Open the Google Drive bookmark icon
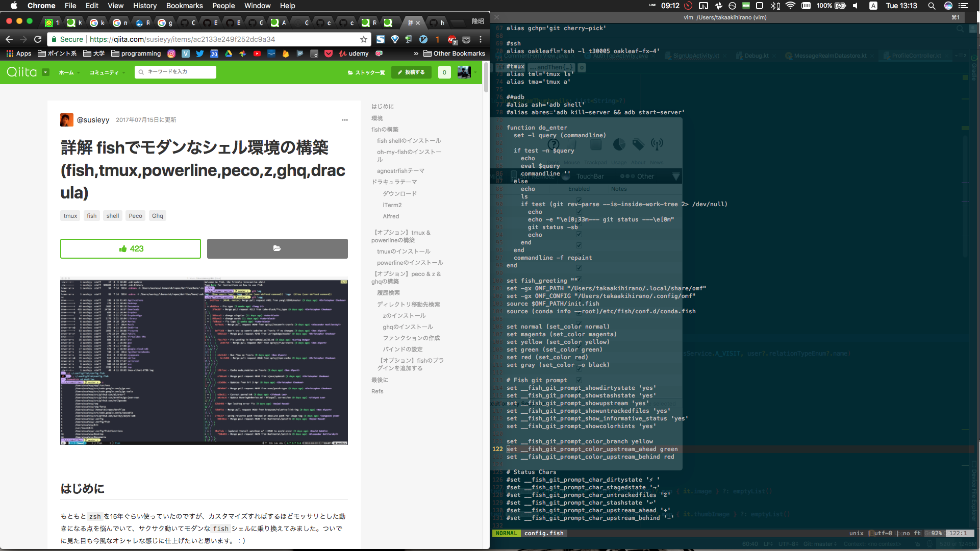980x551 pixels. (x=229, y=54)
